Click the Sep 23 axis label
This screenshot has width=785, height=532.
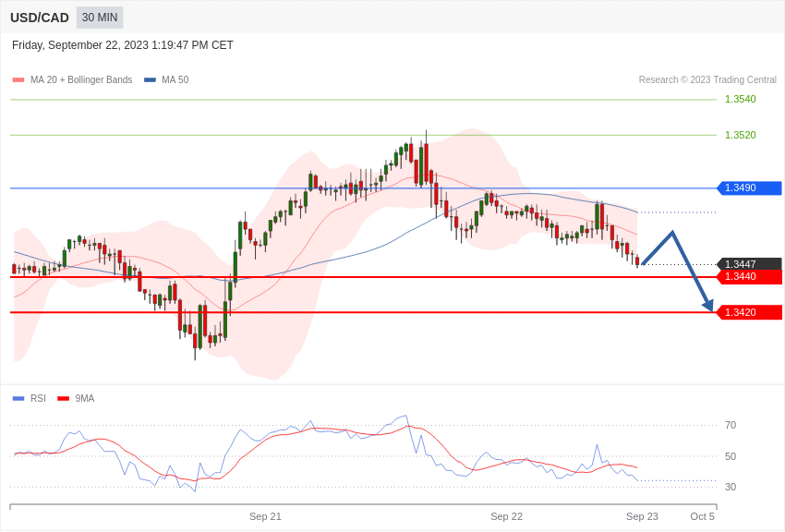tap(643, 516)
